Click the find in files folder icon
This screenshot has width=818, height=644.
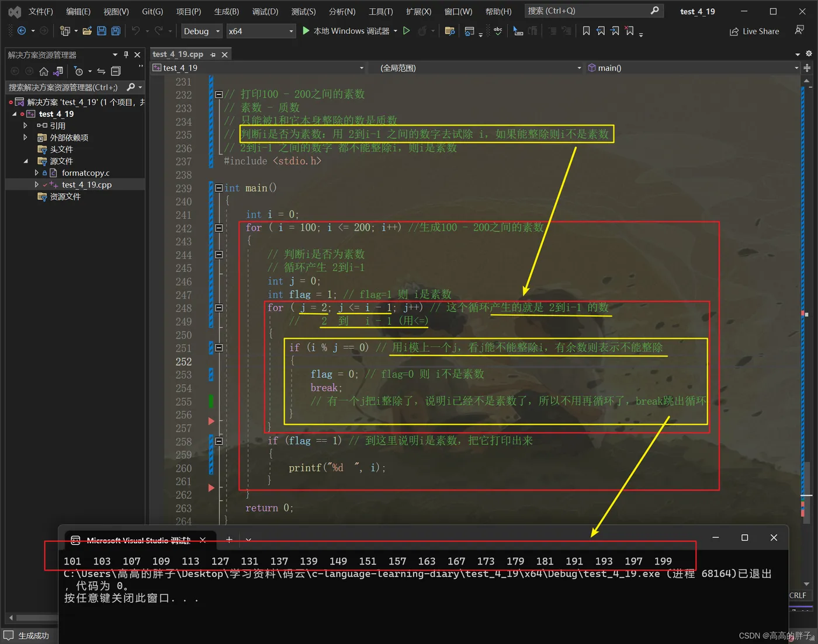450,31
